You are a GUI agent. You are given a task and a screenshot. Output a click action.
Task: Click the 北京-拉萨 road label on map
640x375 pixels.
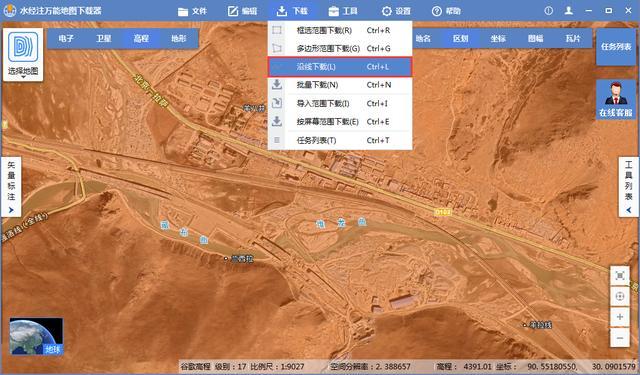150,90
